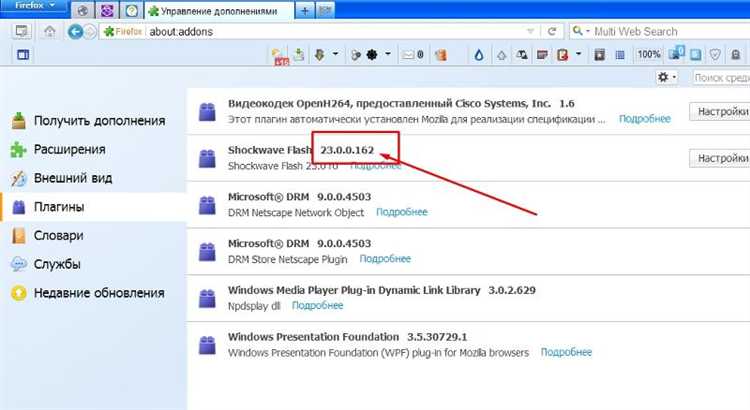
Task: Click the monitor icon left of Home
Action: point(22,32)
